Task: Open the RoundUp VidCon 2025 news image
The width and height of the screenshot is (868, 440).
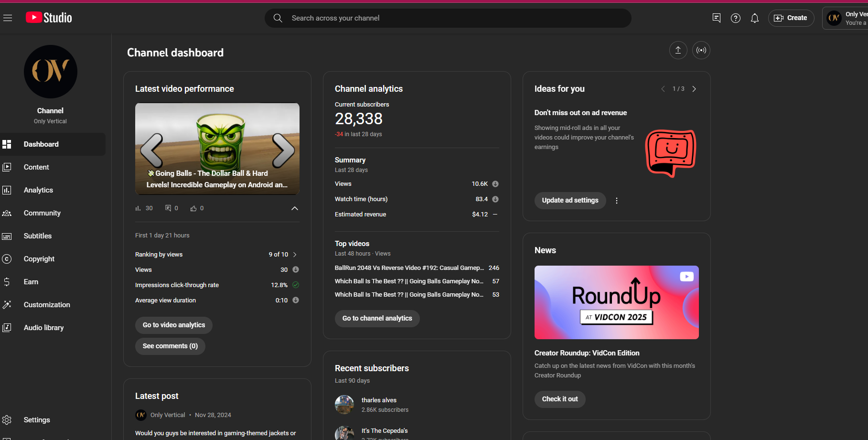Action: [617, 302]
